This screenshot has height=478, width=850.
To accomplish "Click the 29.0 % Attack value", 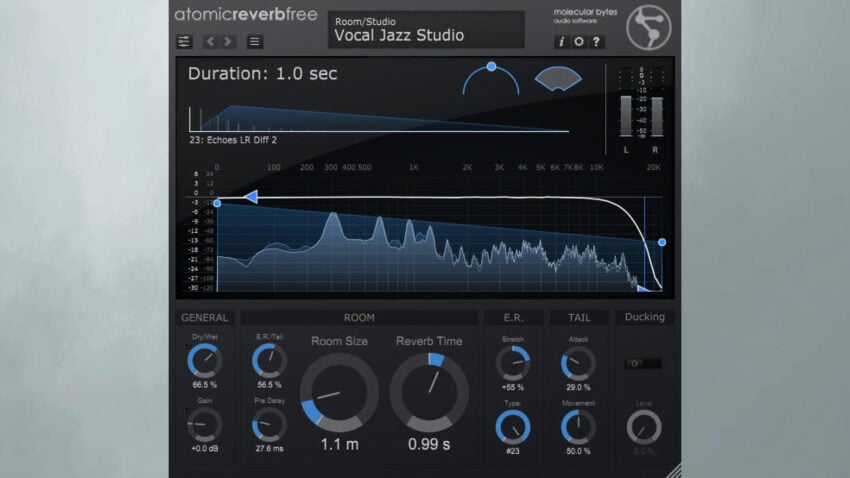I will pos(578,387).
